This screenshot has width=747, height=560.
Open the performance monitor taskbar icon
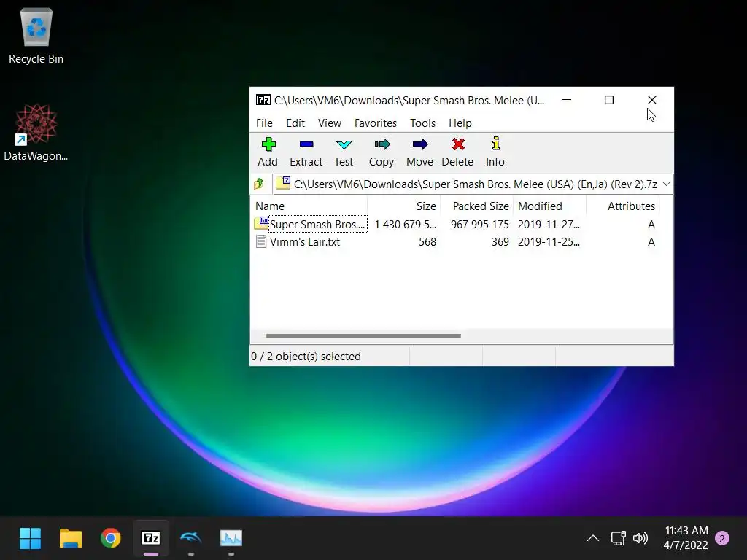(231, 539)
